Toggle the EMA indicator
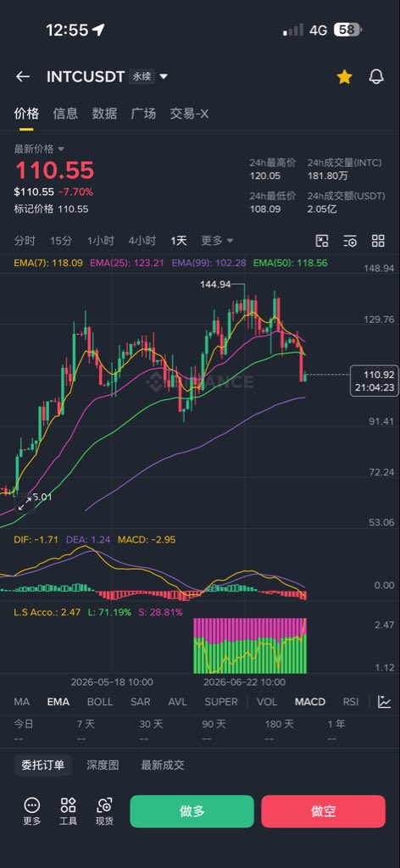Viewport: 400px width, 868px height. [58, 702]
